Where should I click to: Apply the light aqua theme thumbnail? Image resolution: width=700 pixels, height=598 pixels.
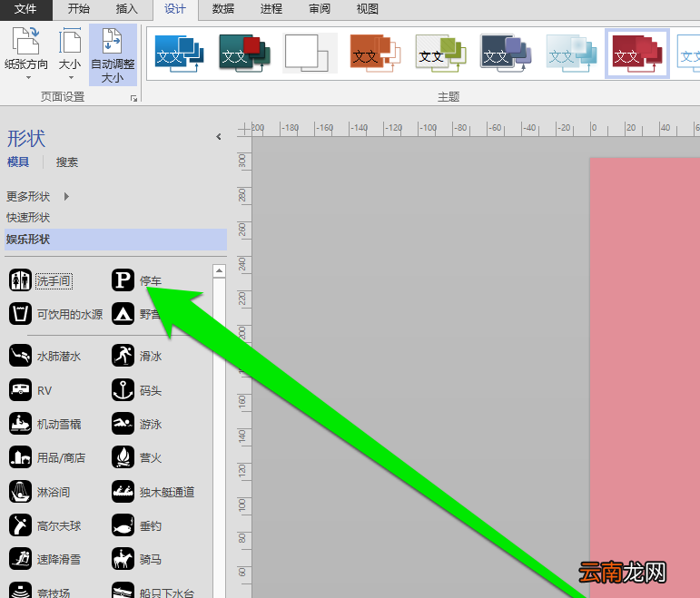pos(571,54)
